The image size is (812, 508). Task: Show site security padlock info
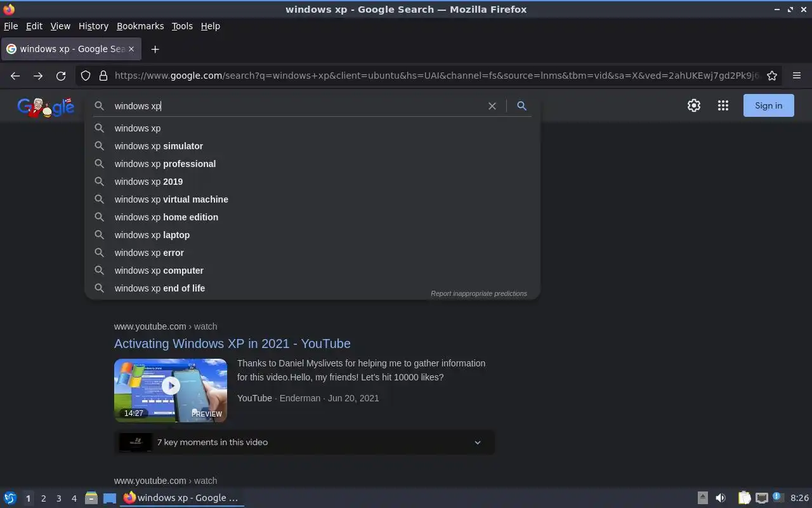[x=103, y=76]
